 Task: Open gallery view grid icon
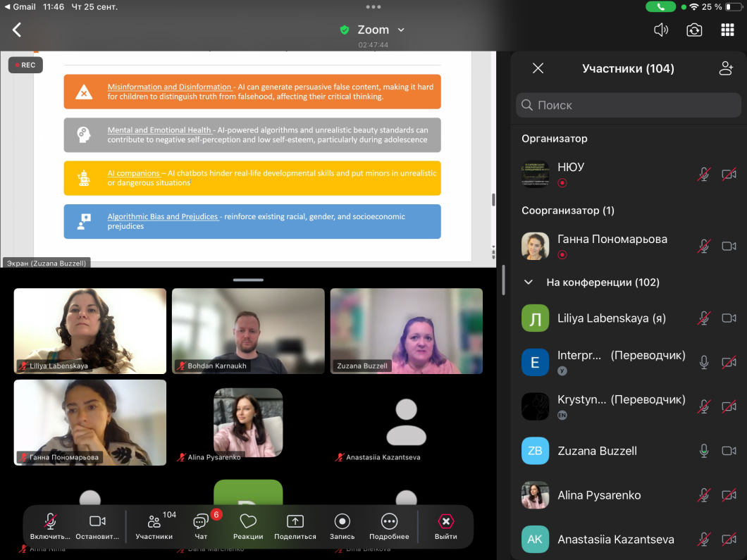coord(727,30)
